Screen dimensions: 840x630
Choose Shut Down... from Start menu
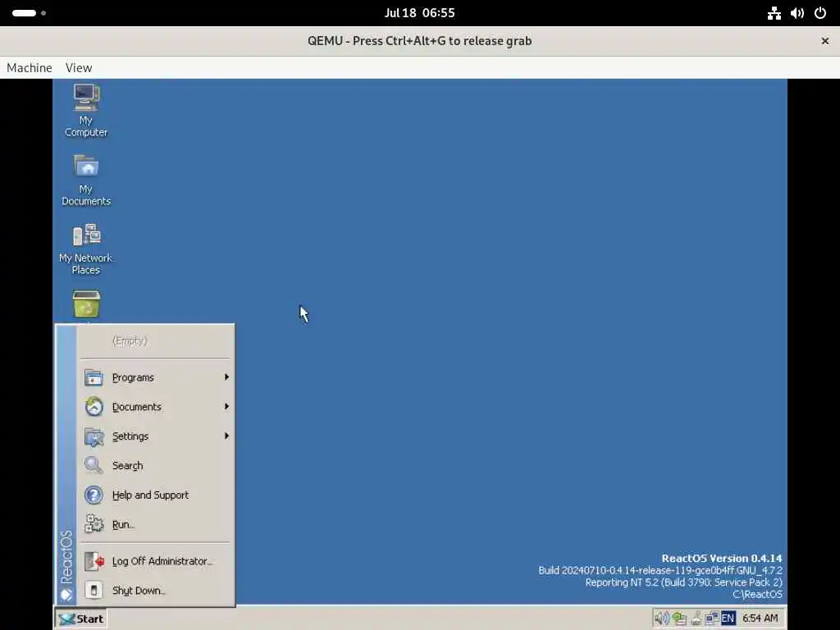[155, 591]
